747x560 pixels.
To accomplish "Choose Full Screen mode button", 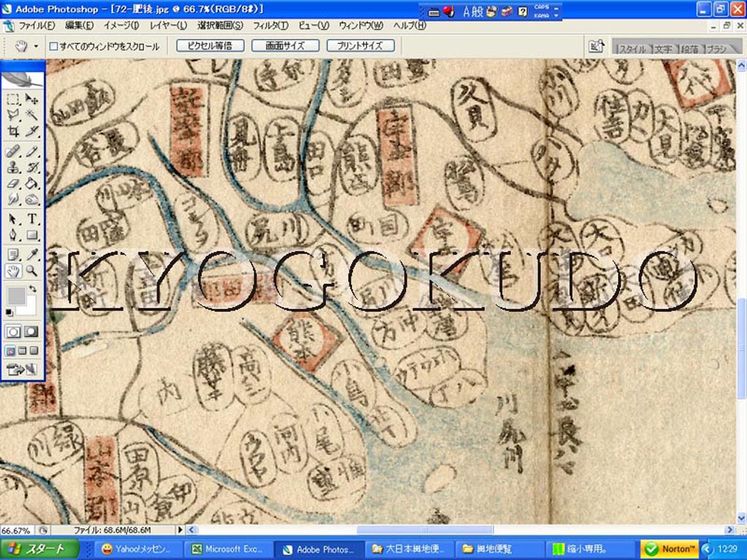I will point(34,351).
